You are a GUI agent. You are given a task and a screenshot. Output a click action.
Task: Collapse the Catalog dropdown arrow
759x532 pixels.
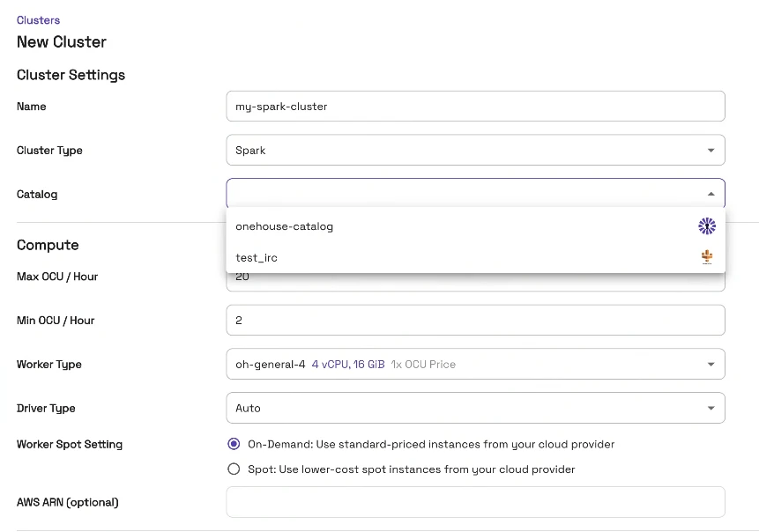[x=711, y=194]
